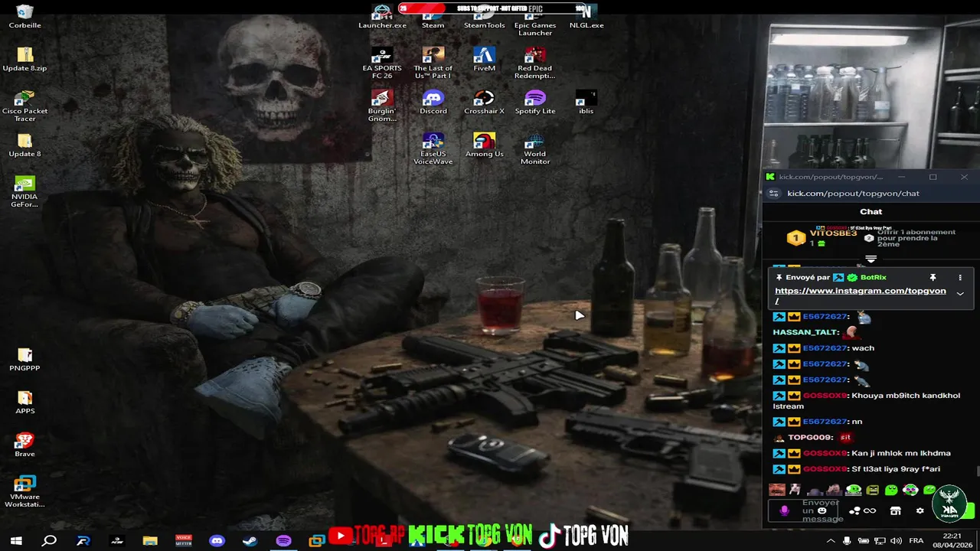
Task: Click 'Khouya mb9itch kandkhol lstream' message
Action: click(x=867, y=401)
